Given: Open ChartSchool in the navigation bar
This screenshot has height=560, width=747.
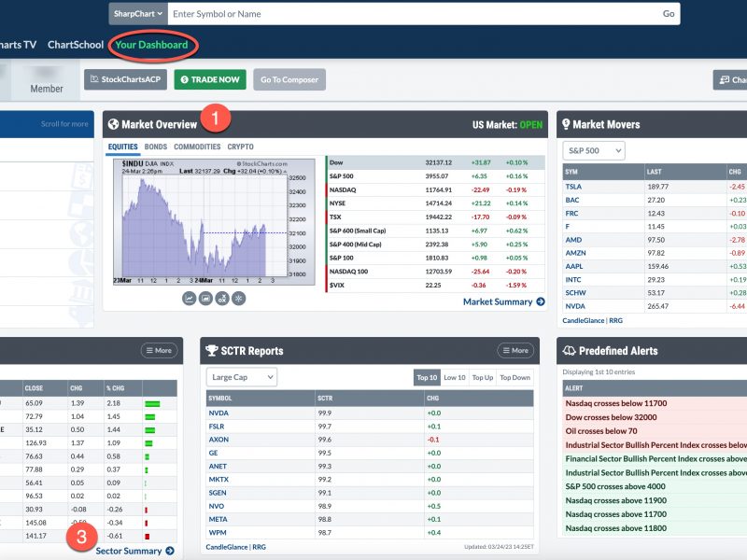Looking at the screenshot, I should point(76,45).
